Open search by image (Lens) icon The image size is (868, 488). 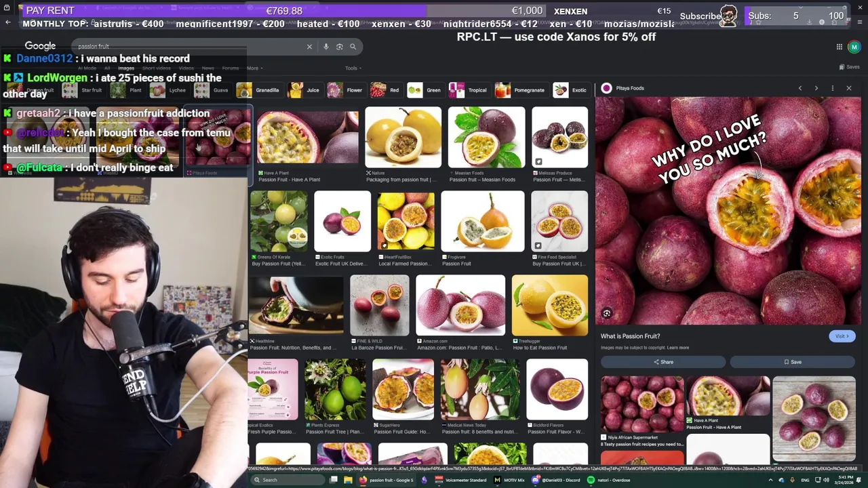point(340,47)
